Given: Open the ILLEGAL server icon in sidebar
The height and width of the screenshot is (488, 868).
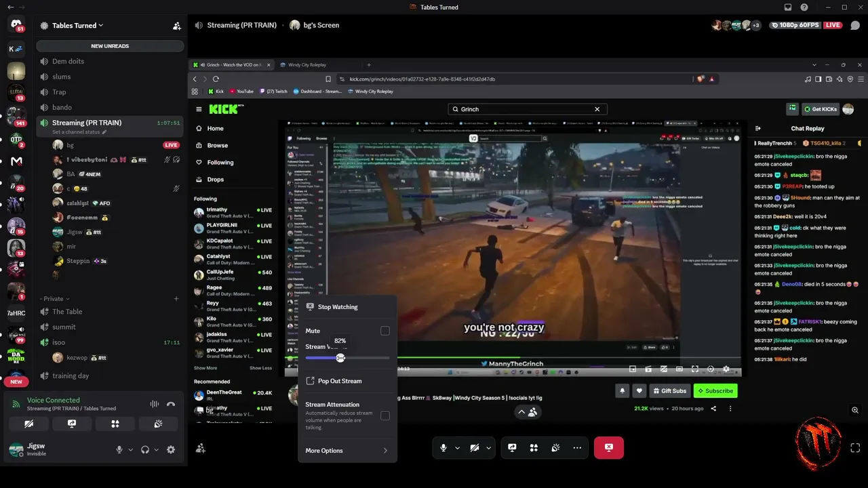Looking at the screenshot, I should 16,92.
